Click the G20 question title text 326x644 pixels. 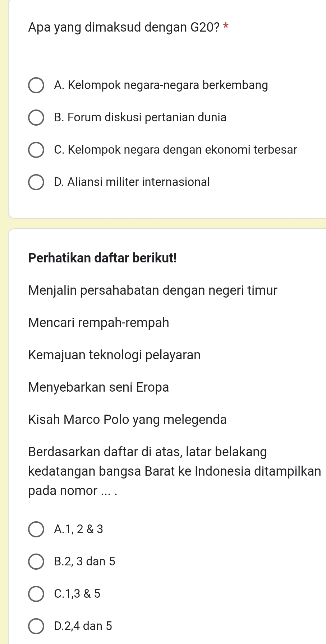[124, 27]
